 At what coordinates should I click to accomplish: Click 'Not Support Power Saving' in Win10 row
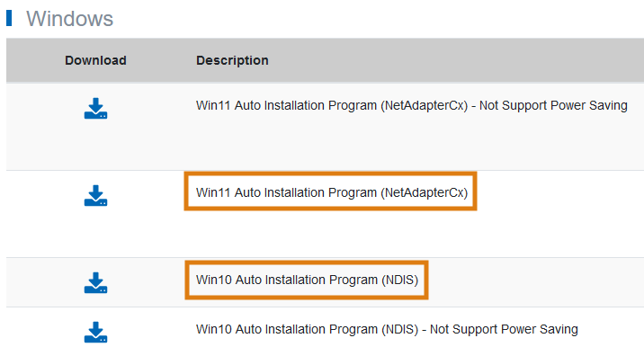[504, 329]
